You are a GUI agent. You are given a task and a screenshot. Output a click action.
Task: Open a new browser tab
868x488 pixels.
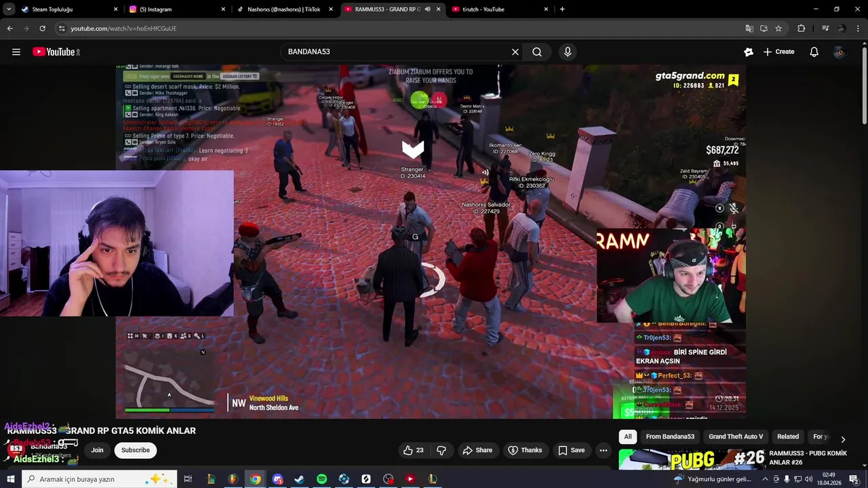(x=562, y=9)
